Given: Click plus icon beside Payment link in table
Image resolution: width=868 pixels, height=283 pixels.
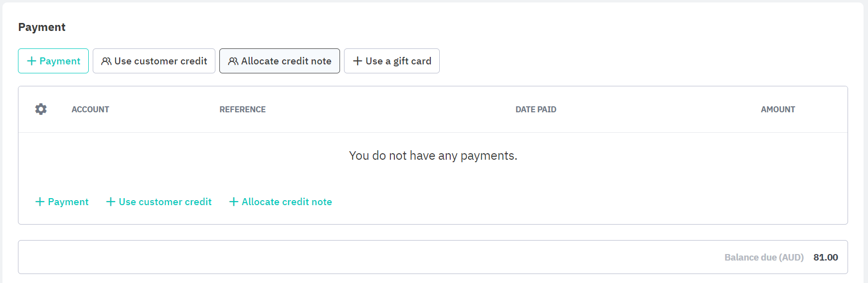Looking at the screenshot, I should pyautogui.click(x=40, y=202).
